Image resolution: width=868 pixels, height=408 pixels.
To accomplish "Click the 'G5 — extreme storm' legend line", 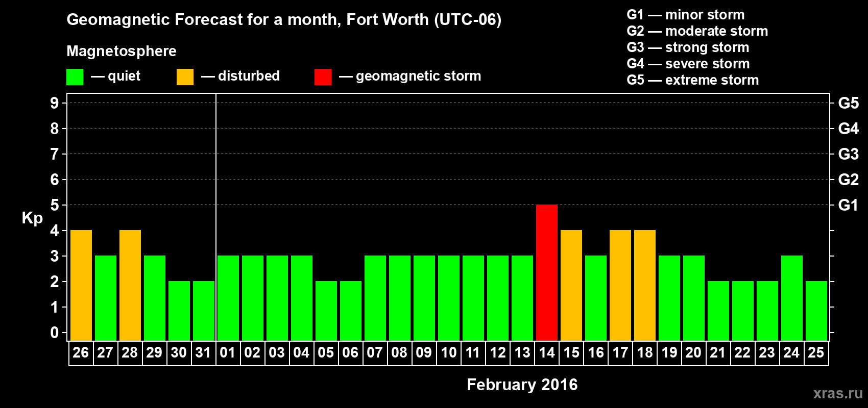I will (692, 80).
